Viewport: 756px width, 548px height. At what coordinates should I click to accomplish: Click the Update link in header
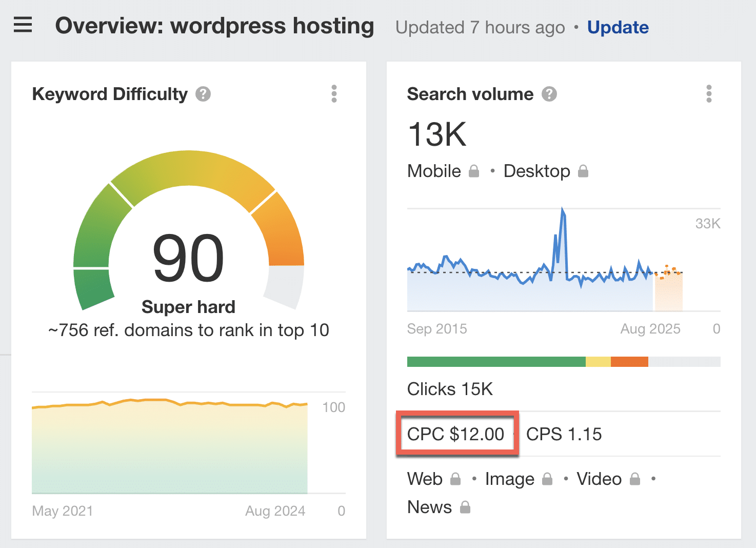click(618, 27)
